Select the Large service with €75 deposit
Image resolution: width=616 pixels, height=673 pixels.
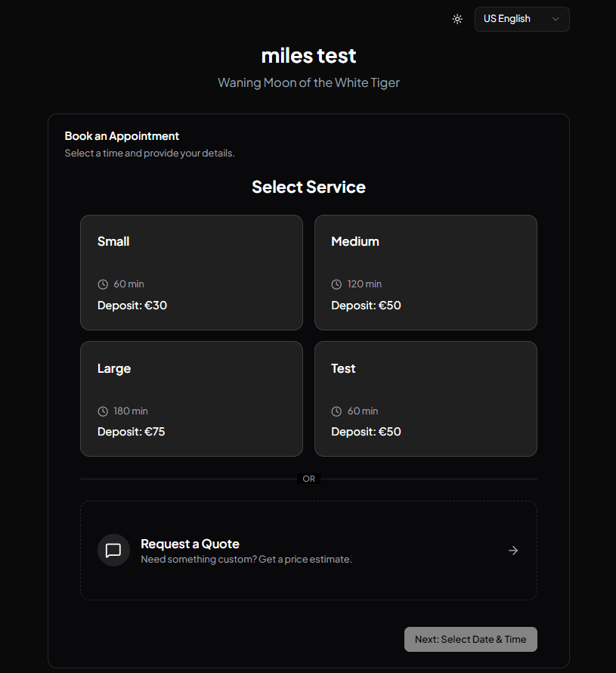click(191, 399)
